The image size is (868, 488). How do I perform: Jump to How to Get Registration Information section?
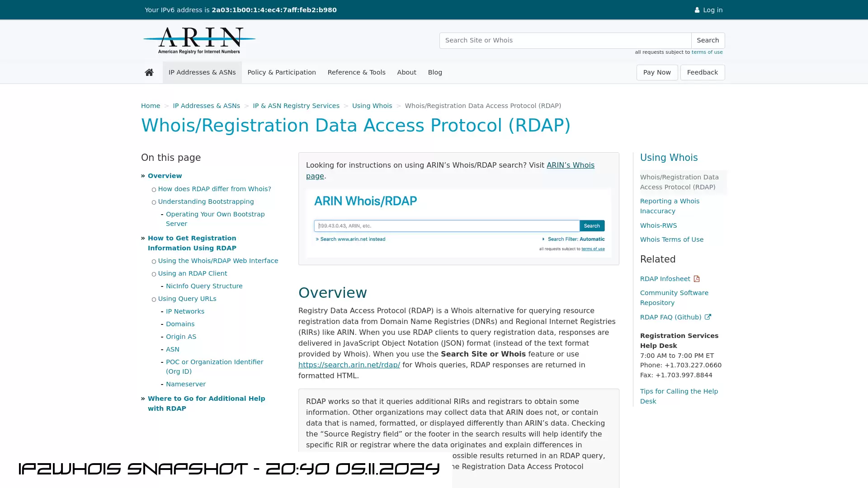coord(192,243)
